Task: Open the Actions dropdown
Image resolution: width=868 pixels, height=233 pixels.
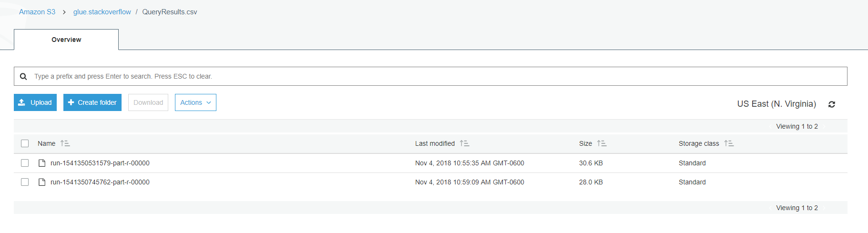Action: [195, 102]
